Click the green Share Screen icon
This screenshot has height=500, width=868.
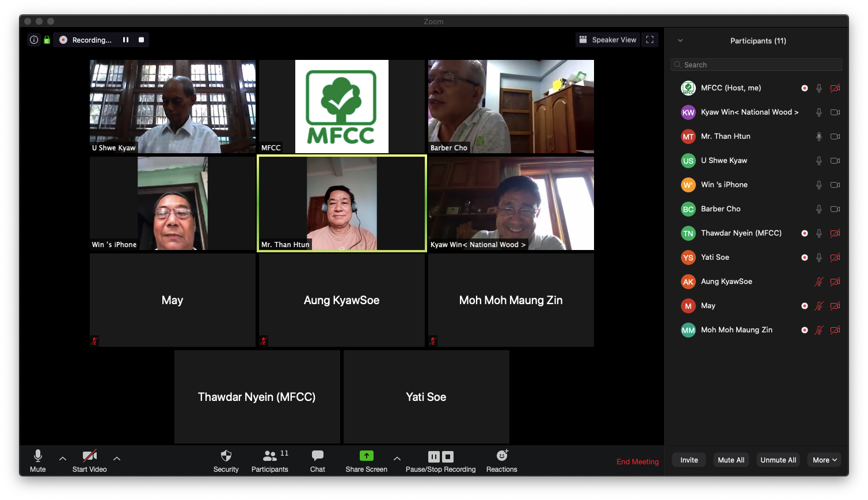click(366, 456)
